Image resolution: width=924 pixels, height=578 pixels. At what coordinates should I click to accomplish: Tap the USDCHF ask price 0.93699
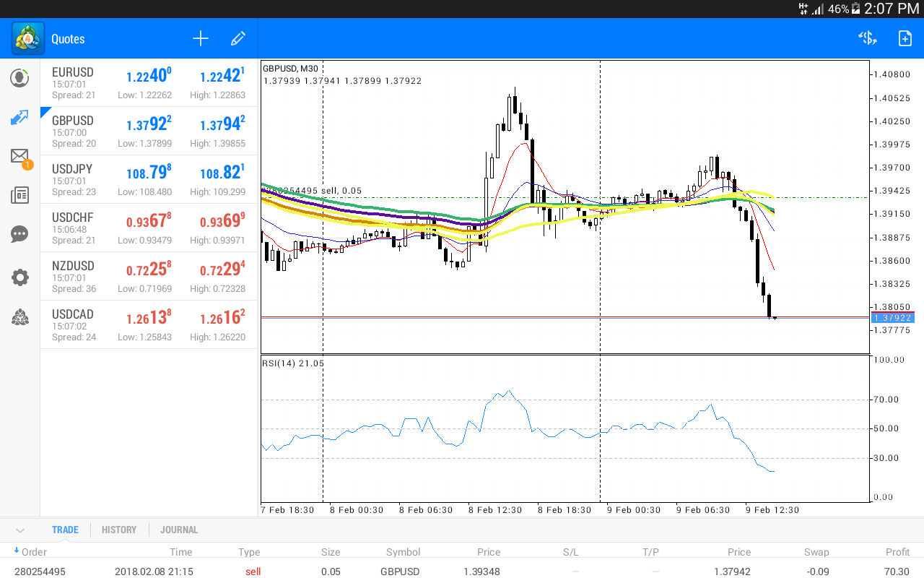pos(222,220)
